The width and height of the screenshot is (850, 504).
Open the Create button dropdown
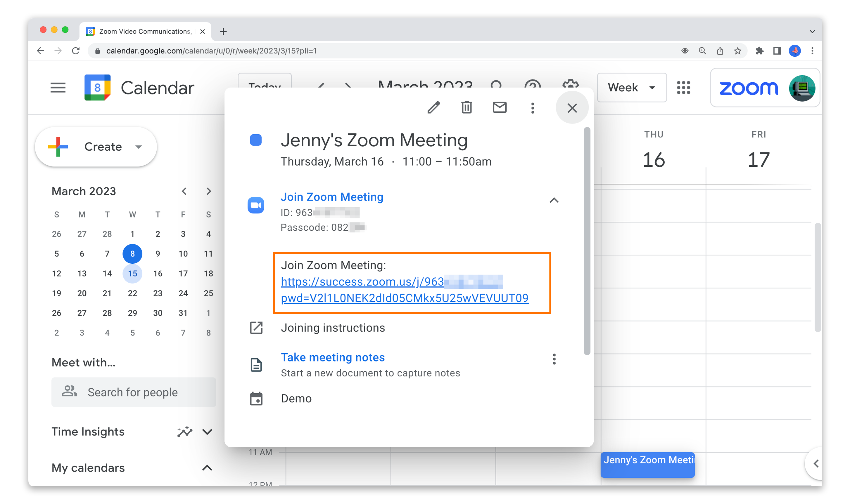tap(138, 147)
